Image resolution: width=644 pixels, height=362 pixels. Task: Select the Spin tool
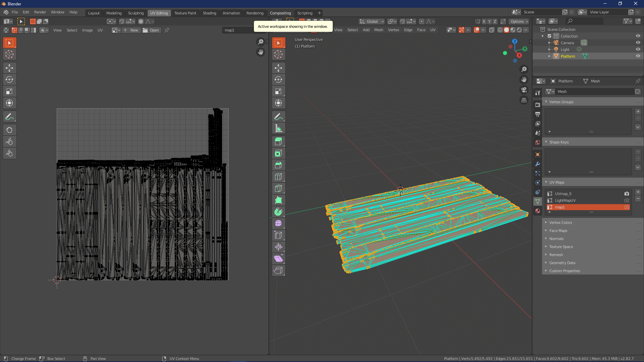(278, 212)
